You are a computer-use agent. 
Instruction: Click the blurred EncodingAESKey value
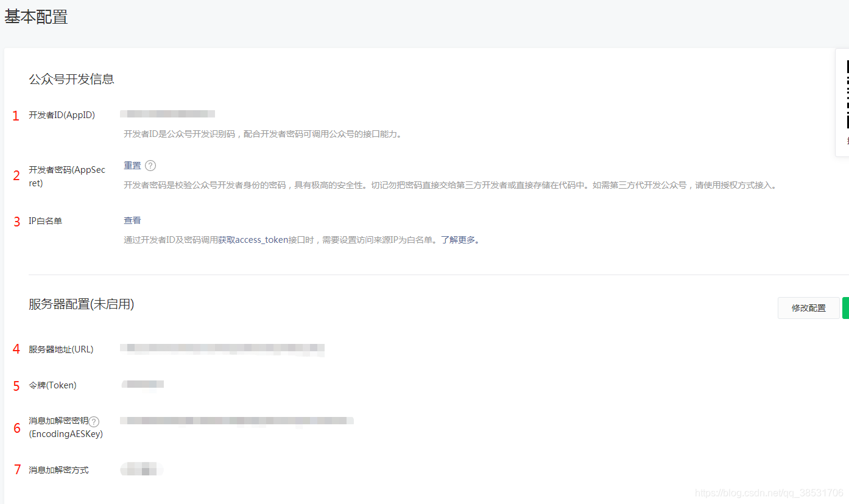237,421
